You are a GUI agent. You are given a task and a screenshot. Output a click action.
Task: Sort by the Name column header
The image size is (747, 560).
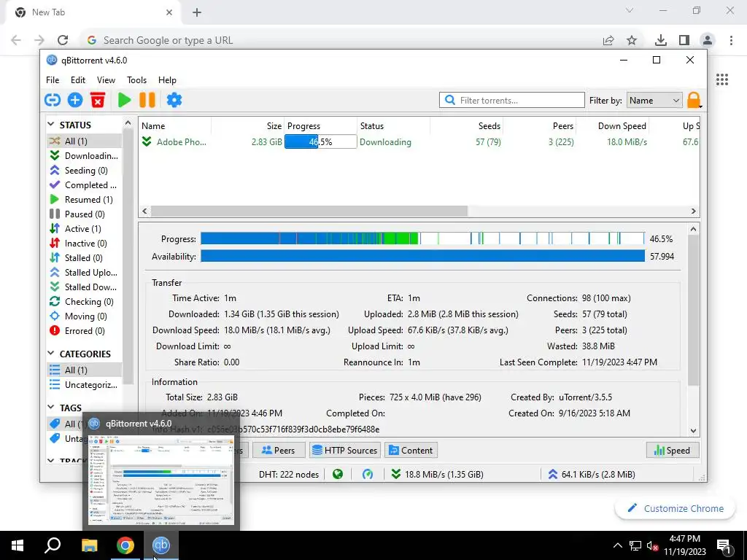[x=175, y=126]
